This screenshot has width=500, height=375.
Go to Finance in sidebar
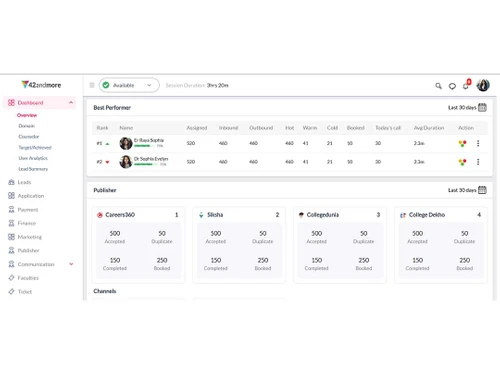tap(27, 223)
